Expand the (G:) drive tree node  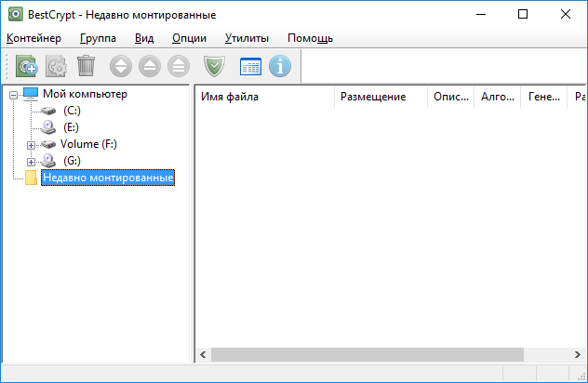tap(31, 161)
